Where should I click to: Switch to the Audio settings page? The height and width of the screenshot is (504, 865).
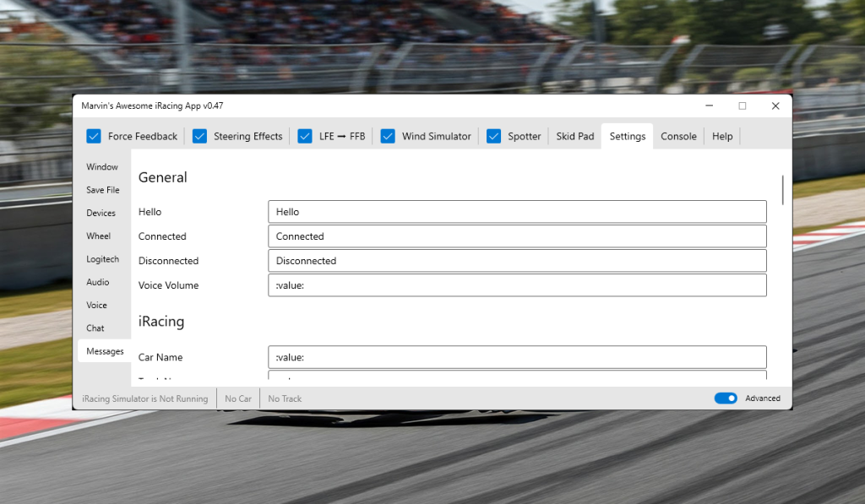(102, 281)
